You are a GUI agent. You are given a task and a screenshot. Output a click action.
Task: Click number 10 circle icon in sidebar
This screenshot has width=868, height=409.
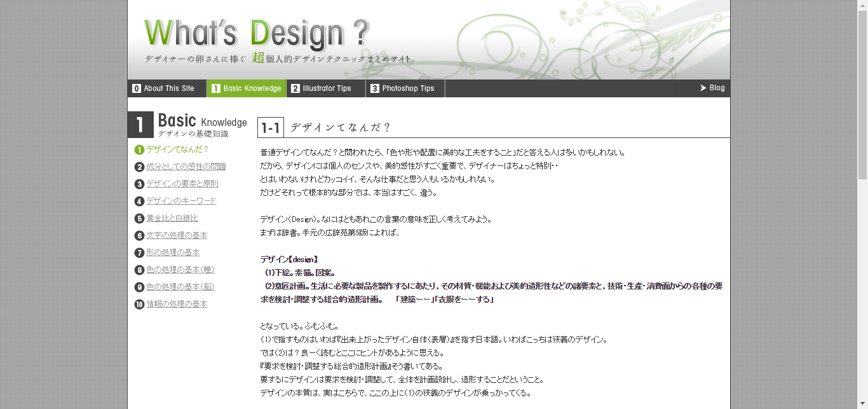(x=139, y=304)
